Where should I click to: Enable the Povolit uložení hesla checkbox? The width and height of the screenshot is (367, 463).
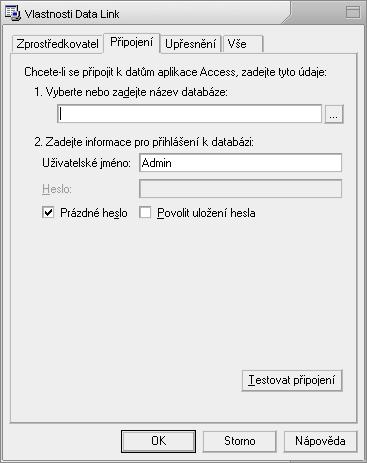point(145,212)
